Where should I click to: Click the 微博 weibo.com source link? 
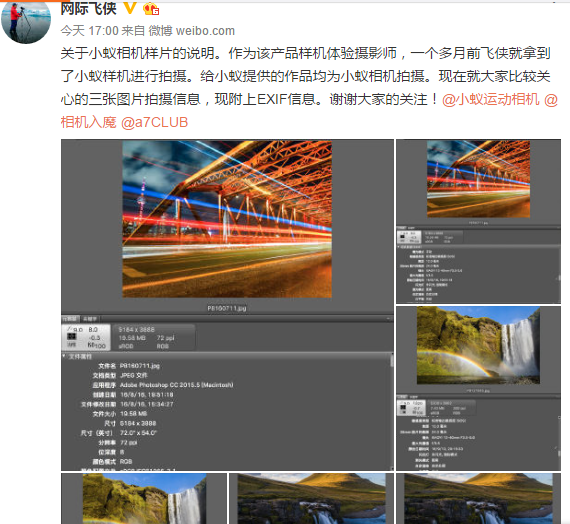coord(192,31)
